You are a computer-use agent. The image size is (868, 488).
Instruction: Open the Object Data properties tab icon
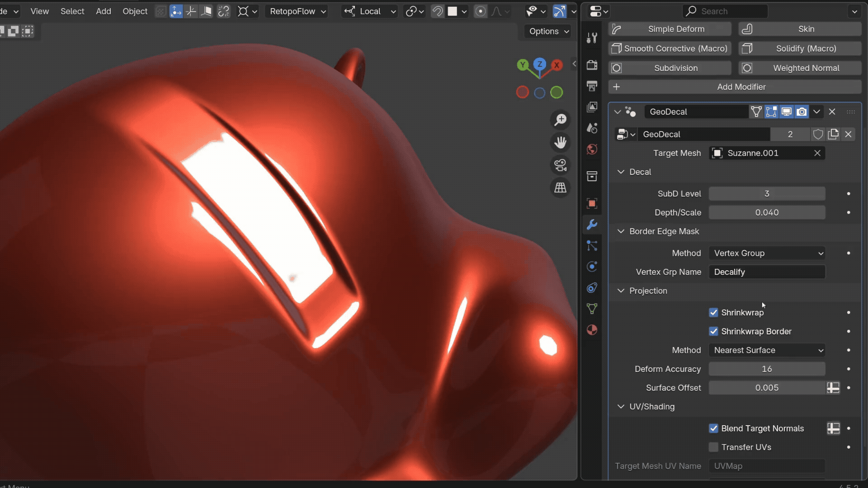(592, 309)
